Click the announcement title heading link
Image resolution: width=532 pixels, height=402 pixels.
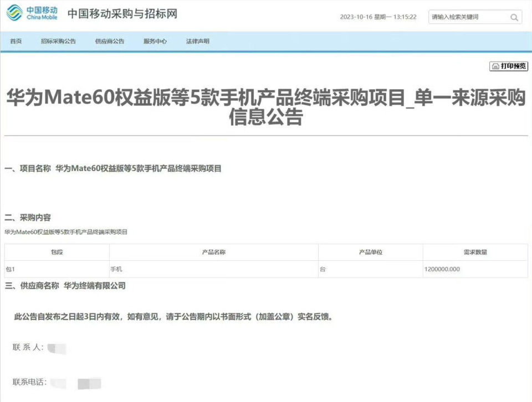point(266,106)
